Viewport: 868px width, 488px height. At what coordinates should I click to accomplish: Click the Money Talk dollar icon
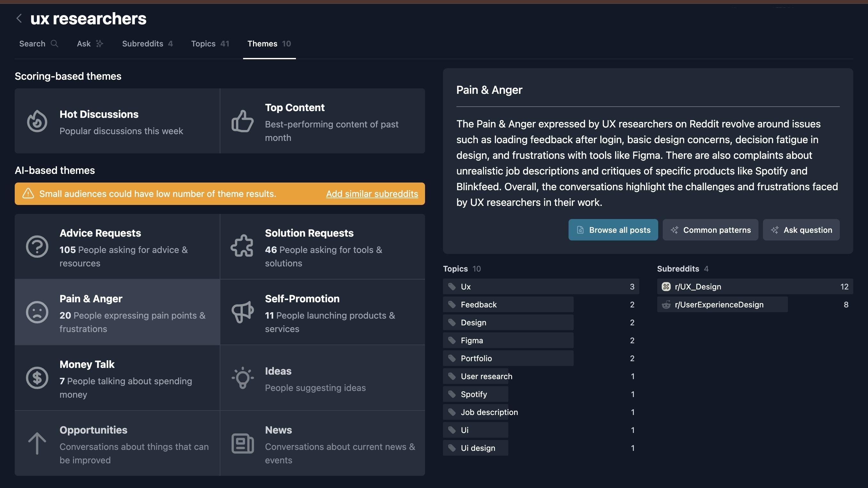37,378
